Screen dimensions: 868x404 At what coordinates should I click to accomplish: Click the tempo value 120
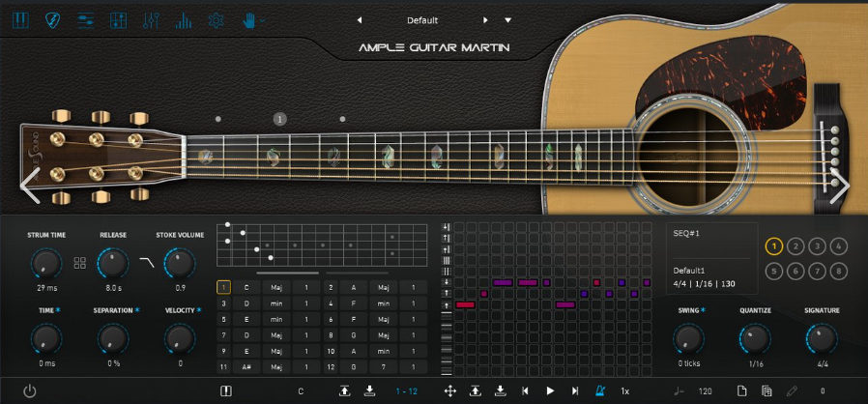pyautogui.click(x=706, y=391)
